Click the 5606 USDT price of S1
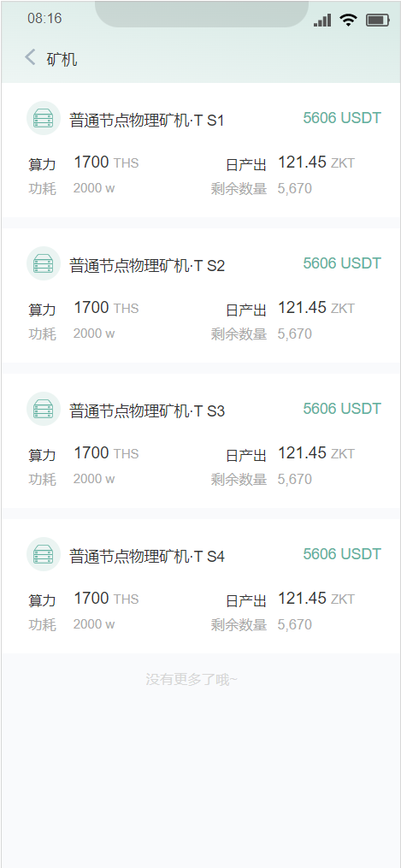 coord(342,118)
